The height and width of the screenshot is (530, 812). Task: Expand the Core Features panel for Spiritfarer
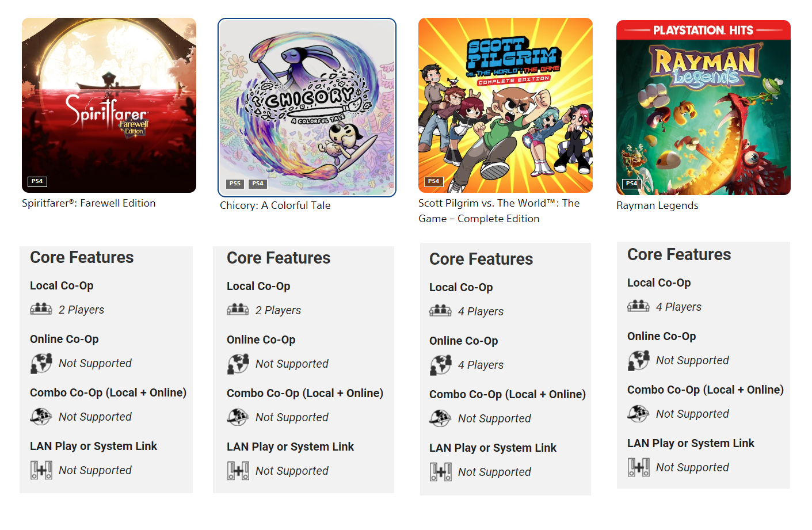tap(81, 257)
